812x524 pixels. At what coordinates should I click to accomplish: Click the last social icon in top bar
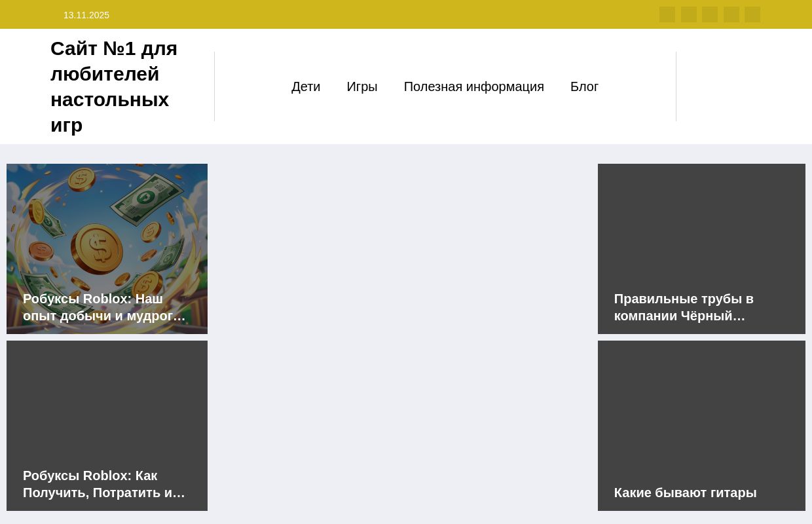pyautogui.click(x=752, y=14)
